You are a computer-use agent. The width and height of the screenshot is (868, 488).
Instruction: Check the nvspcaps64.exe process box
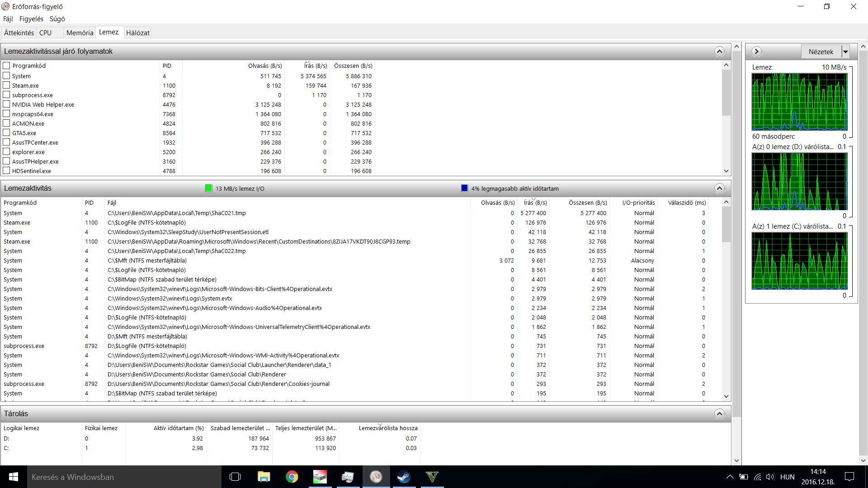coord(6,113)
